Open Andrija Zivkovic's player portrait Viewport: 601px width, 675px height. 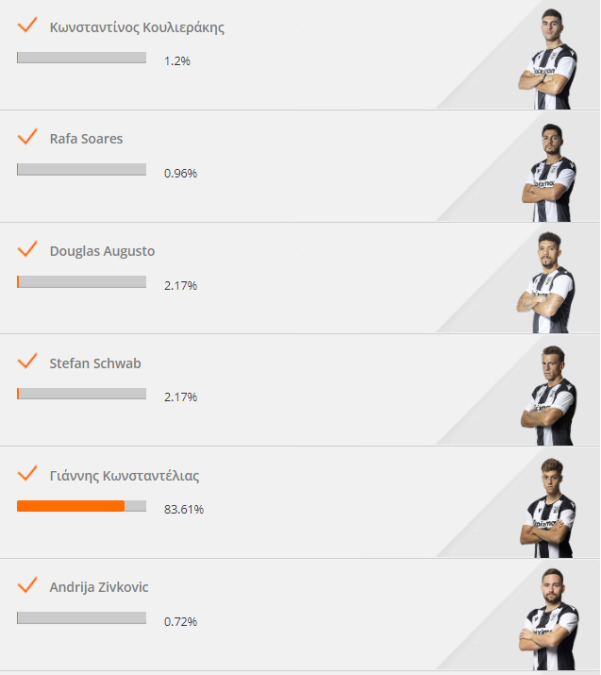tap(548, 619)
